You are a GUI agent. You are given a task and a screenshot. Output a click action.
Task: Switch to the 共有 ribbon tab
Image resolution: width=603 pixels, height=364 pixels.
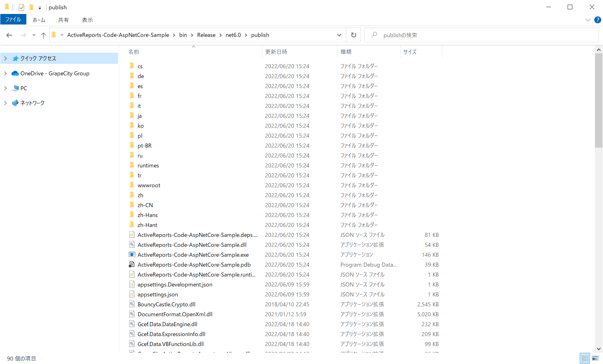[63, 20]
